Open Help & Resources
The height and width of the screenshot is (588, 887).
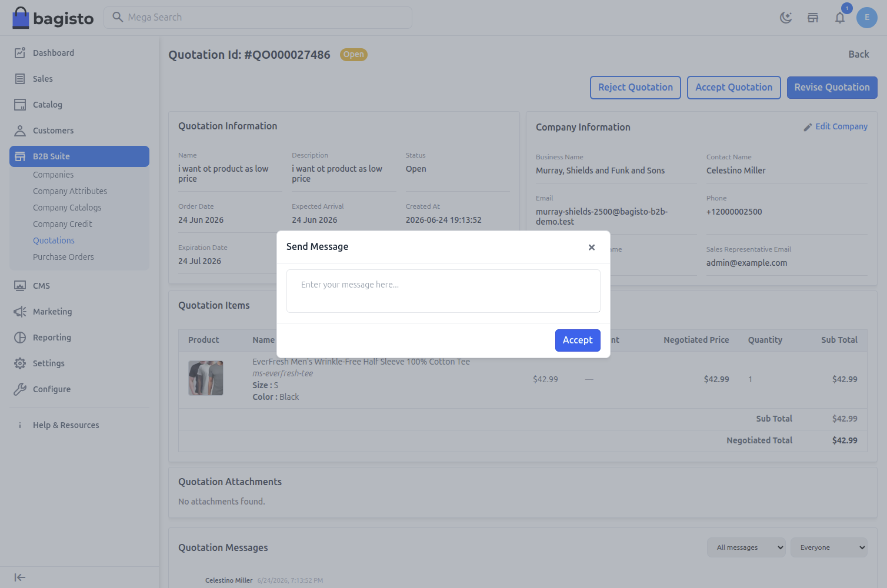79,425
